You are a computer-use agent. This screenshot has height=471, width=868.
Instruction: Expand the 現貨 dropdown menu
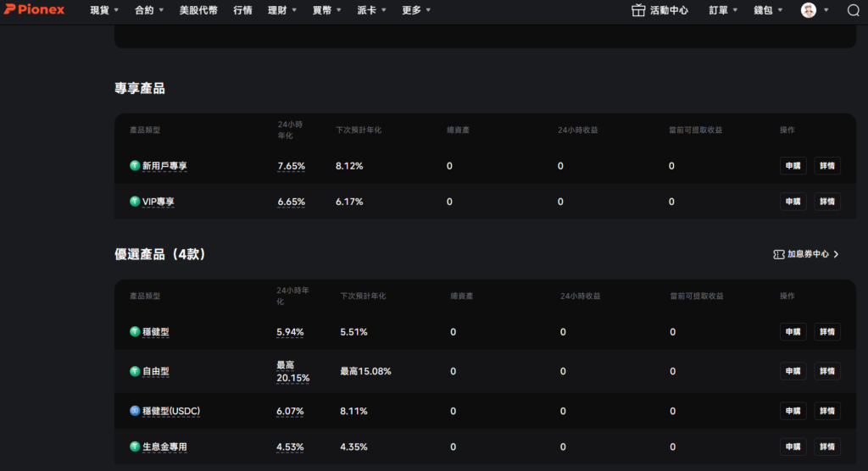[x=105, y=10]
